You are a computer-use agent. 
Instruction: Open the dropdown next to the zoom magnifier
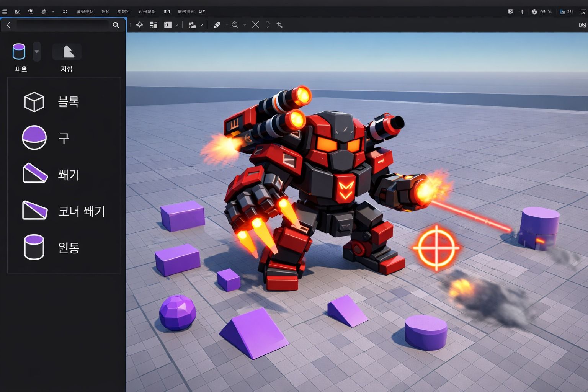click(245, 25)
